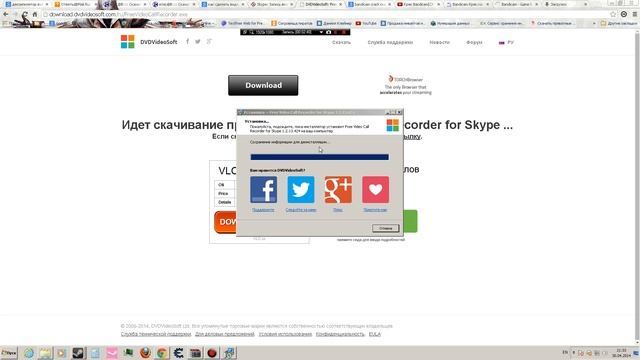
Task: Click the blue installation progress bar
Action: 320,157
